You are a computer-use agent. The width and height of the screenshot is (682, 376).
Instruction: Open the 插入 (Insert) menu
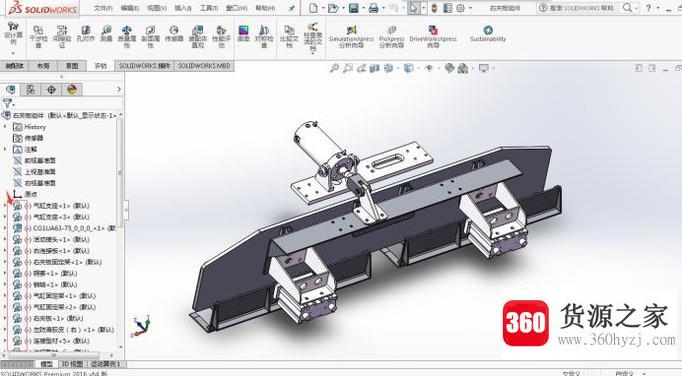pyautogui.click(x=183, y=8)
